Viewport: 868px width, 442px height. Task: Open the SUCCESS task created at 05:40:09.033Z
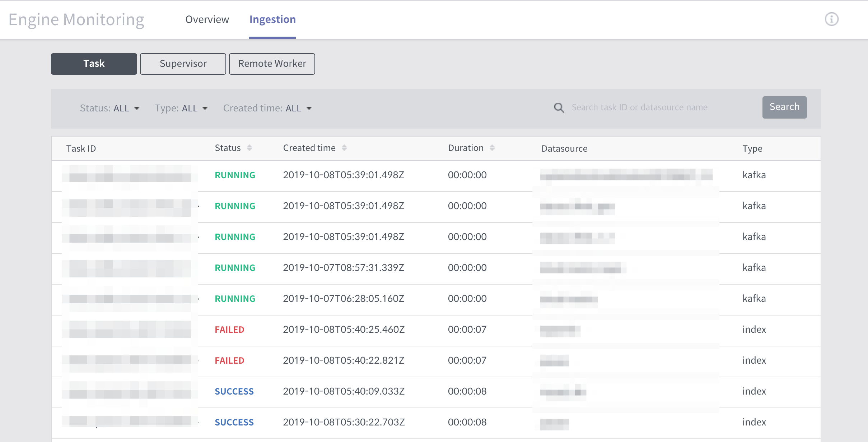coord(436,392)
